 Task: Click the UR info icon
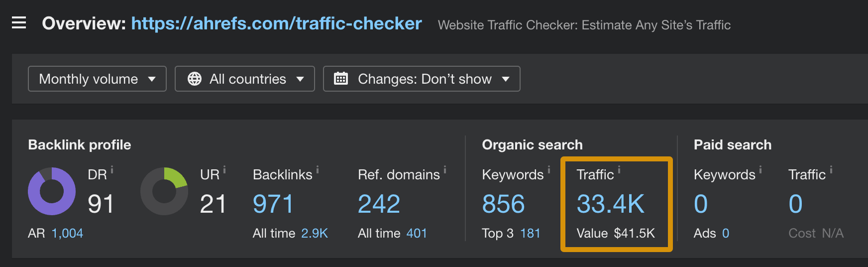[224, 169]
